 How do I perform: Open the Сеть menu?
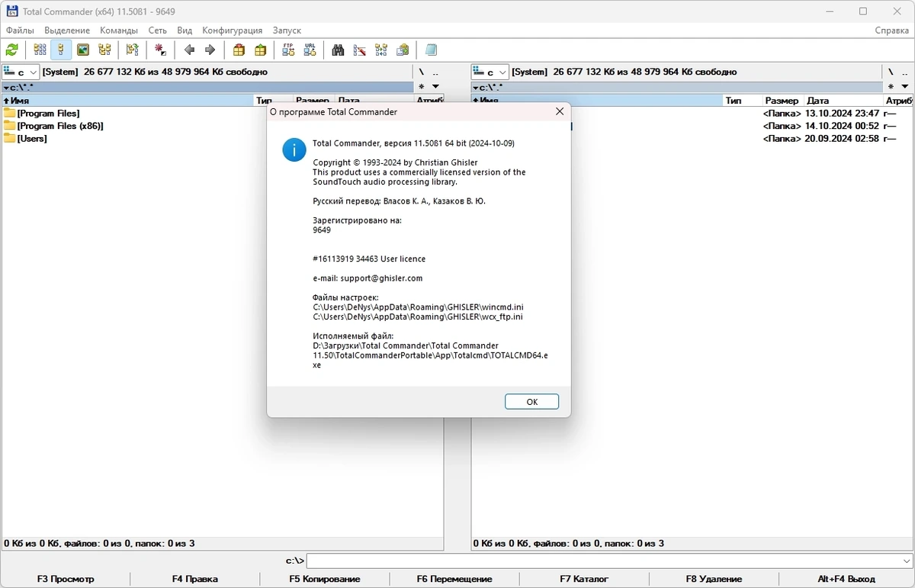point(158,31)
